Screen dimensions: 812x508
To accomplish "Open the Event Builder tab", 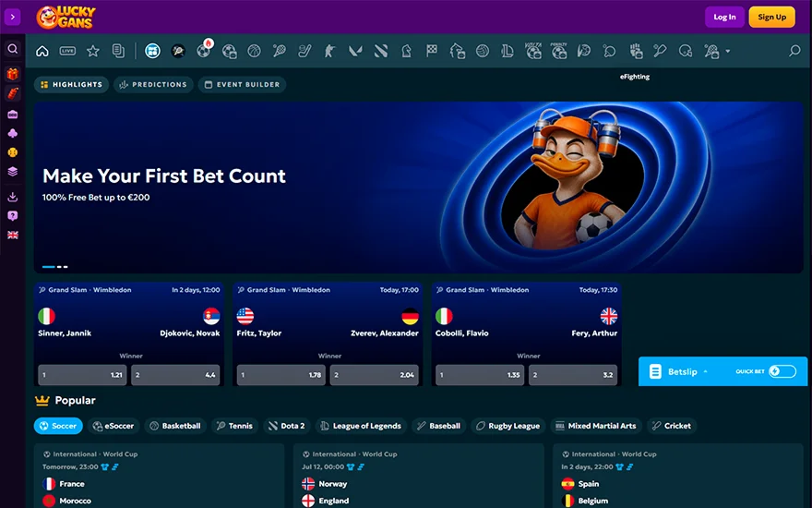I will click(x=242, y=84).
